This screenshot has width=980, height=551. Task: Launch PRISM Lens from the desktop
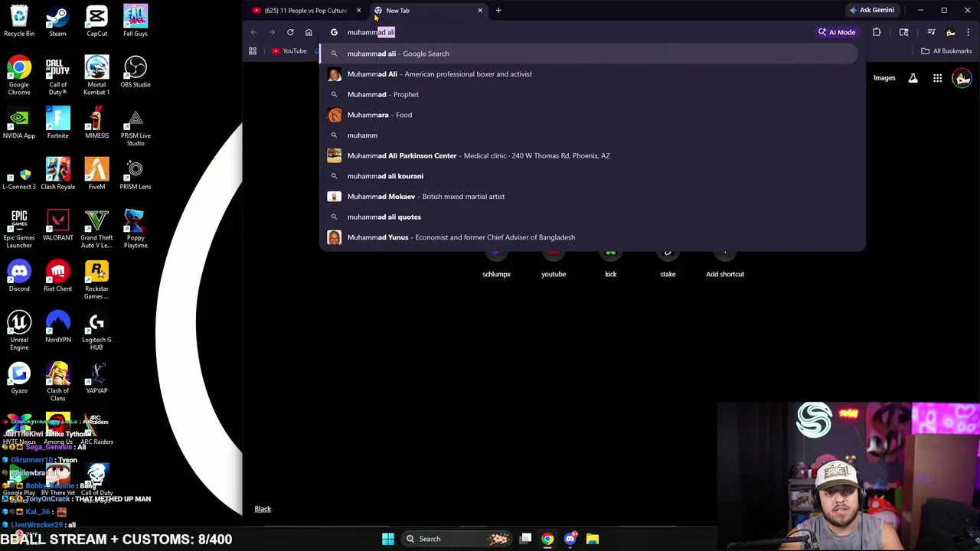pos(136,174)
